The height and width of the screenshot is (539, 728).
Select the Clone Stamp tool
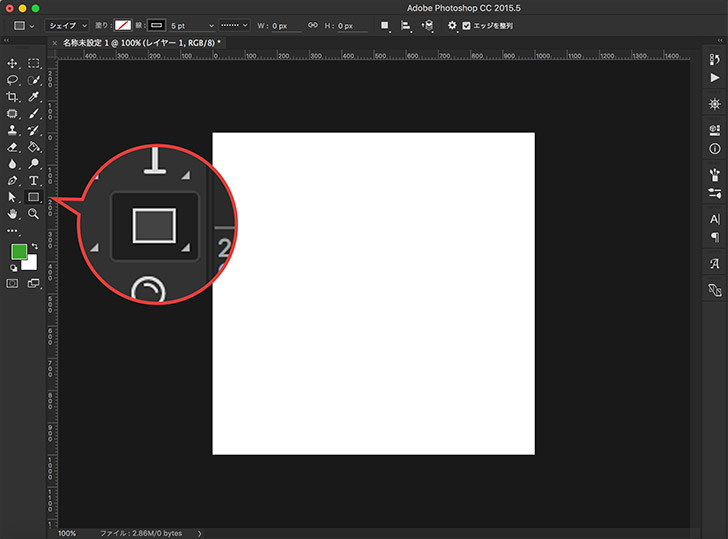pos(12,130)
